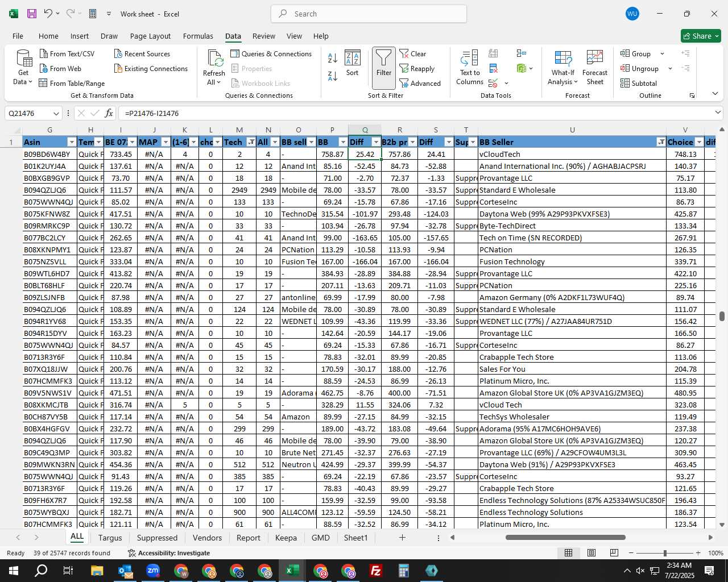Image resolution: width=728 pixels, height=582 pixels.
Task: Save the workbook via the Save icon
Action: [32, 14]
